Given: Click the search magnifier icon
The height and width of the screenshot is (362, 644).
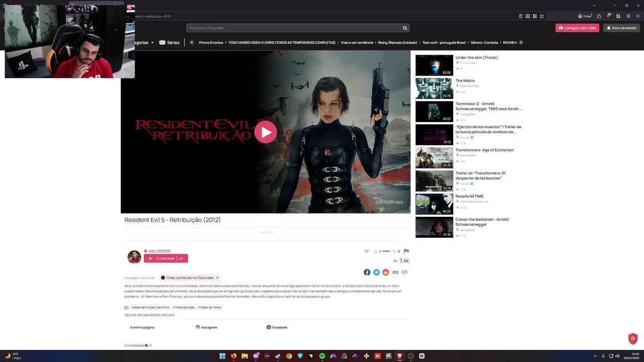Looking at the screenshot, I should pos(405,28).
